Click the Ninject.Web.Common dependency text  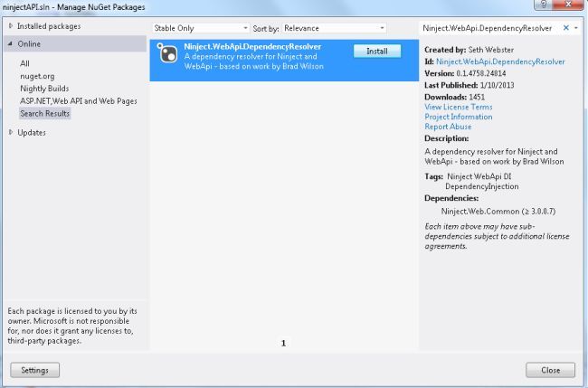pos(498,211)
